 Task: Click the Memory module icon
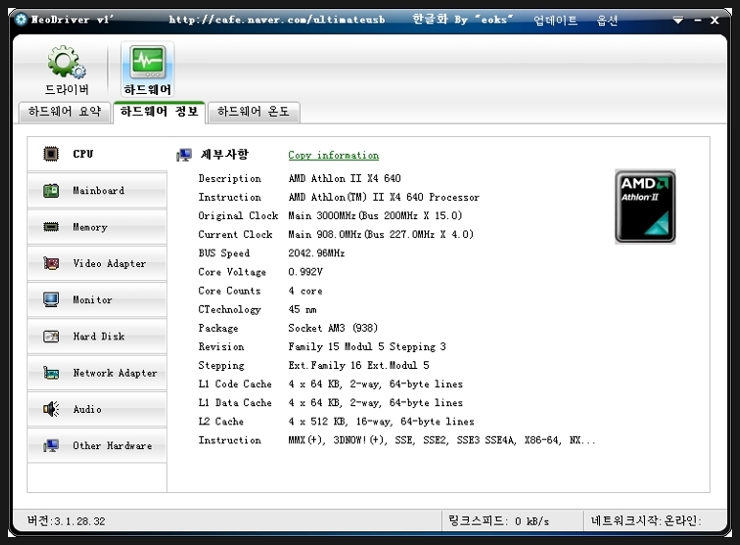51,227
